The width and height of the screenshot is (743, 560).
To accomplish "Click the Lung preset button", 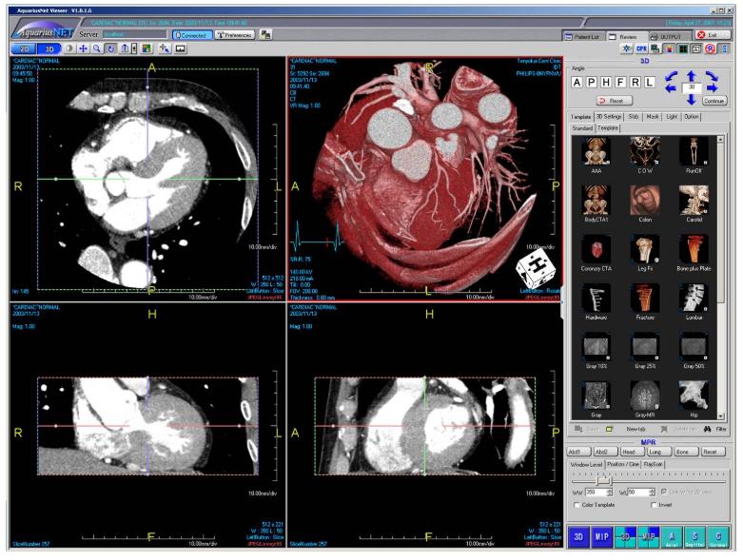I will pyautogui.click(x=659, y=452).
